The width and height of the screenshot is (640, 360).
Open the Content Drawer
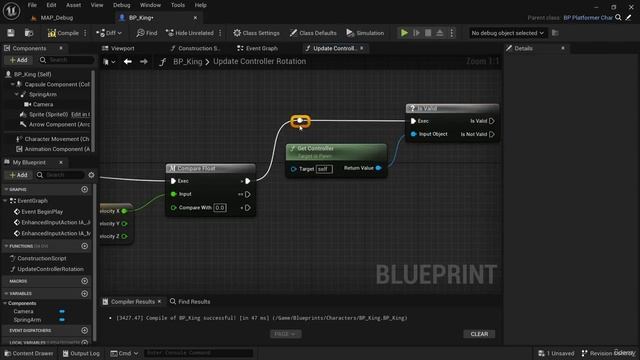point(29,353)
